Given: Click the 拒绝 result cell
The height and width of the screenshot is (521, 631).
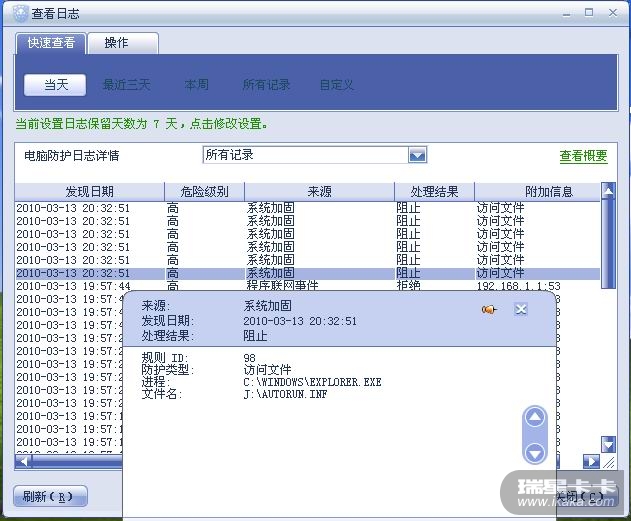Looking at the screenshot, I should [408, 286].
